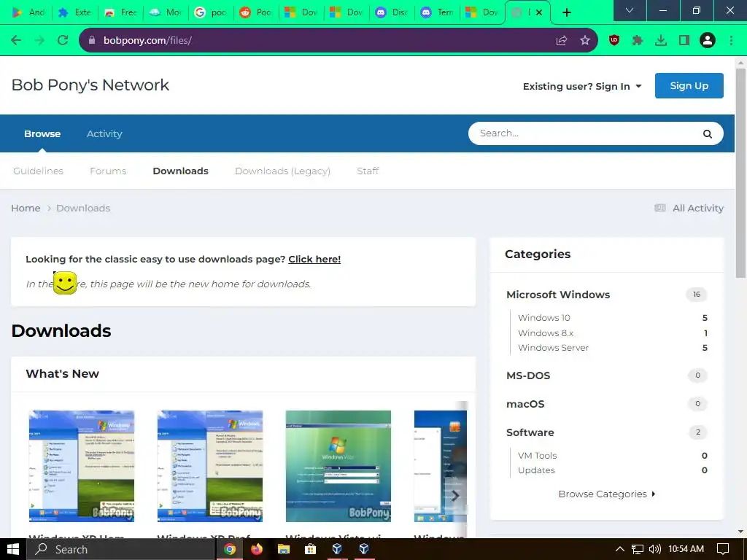Click the browser address bar URL
Screen dimensions: 747x560
pos(147,41)
